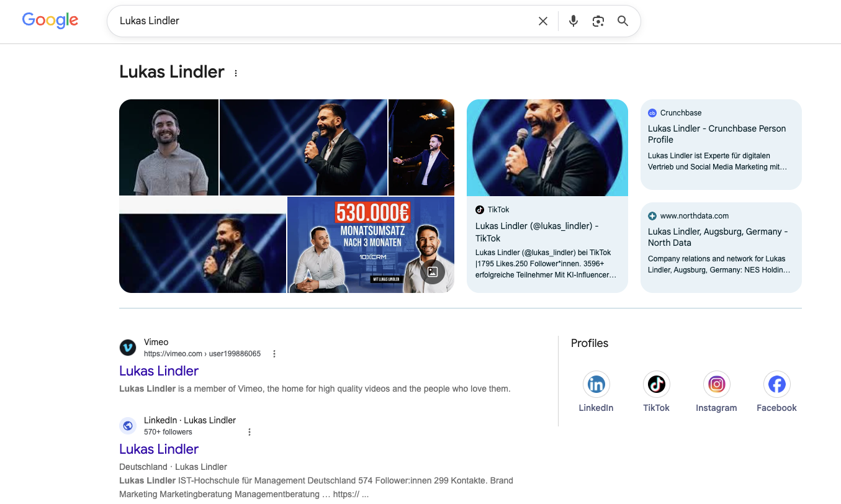The height and width of the screenshot is (504, 841).
Task: Open bottom-left photo of man speaking into microphone
Action: pyautogui.click(x=202, y=245)
